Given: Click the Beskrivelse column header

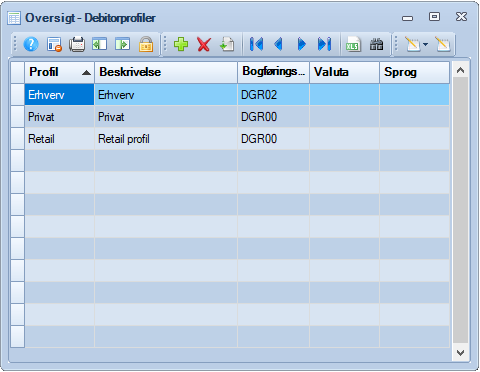Looking at the screenshot, I should [166, 72].
